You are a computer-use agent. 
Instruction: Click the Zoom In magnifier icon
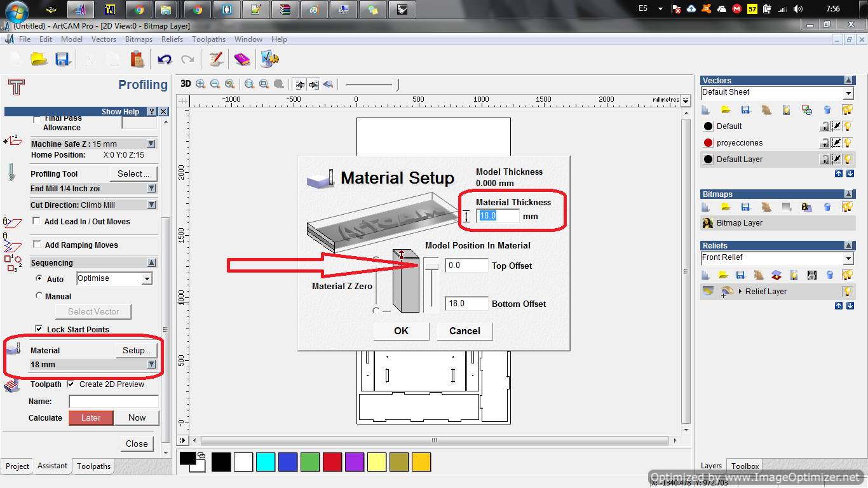point(201,84)
